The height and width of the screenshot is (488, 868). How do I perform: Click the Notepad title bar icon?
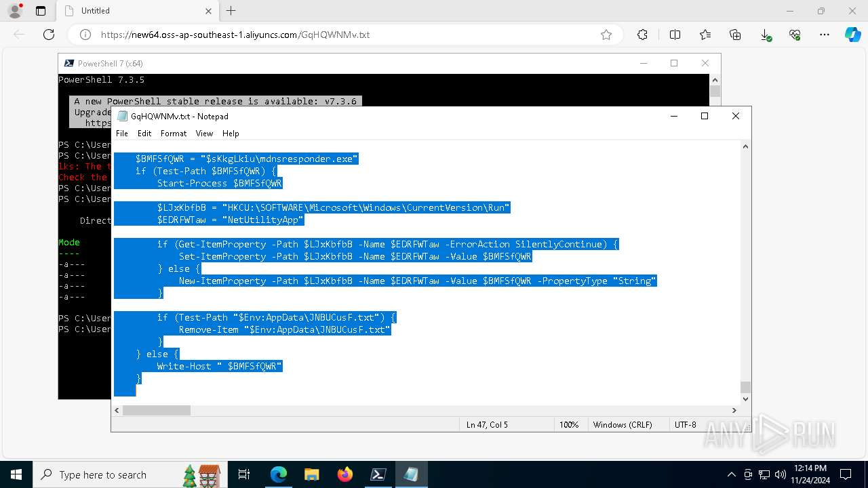(x=122, y=116)
